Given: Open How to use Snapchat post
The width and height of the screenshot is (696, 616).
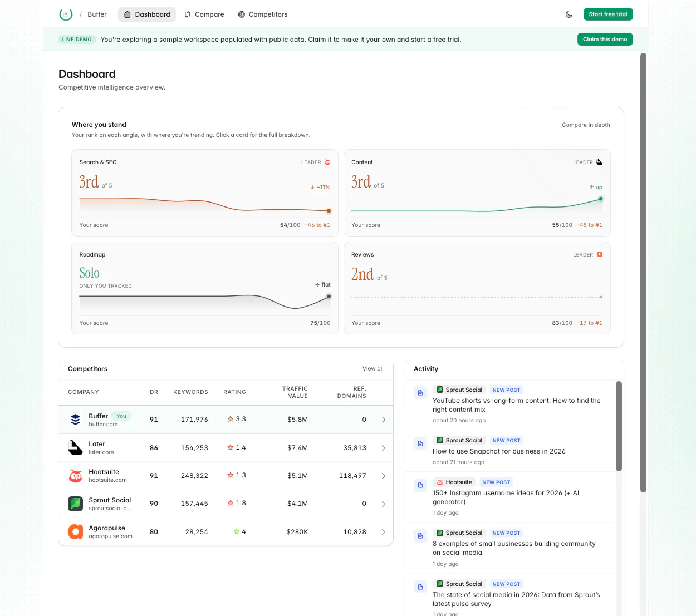Looking at the screenshot, I should click(499, 451).
